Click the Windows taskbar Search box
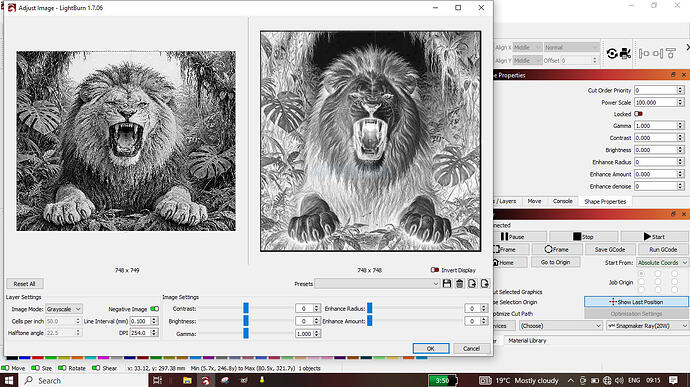This screenshot has width=690, height=387. [x=84, y=380]
